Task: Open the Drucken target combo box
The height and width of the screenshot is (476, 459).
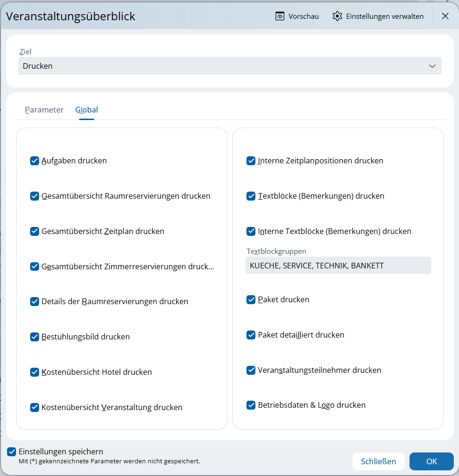Action: click(x=221, y=66)
